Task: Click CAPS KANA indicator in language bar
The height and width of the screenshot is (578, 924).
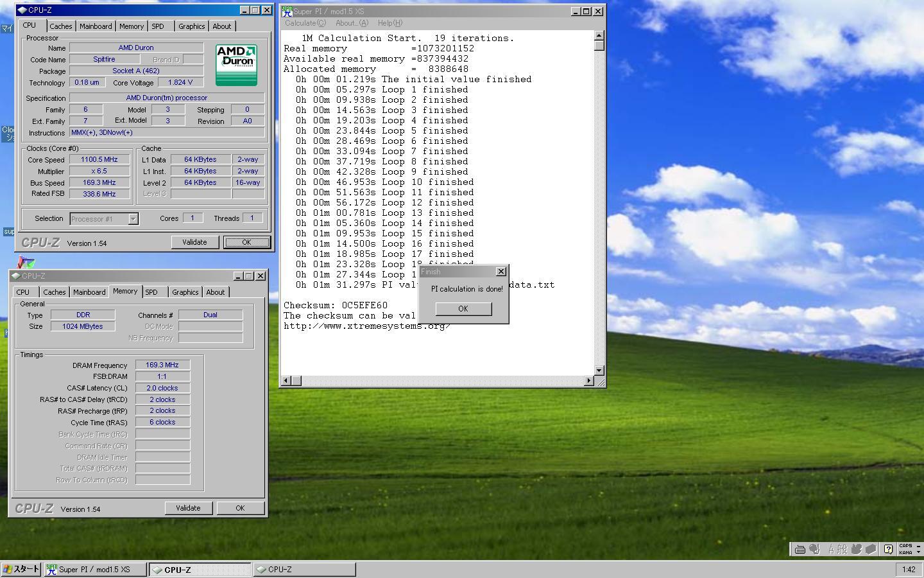Action: click(x=905, y=549)
